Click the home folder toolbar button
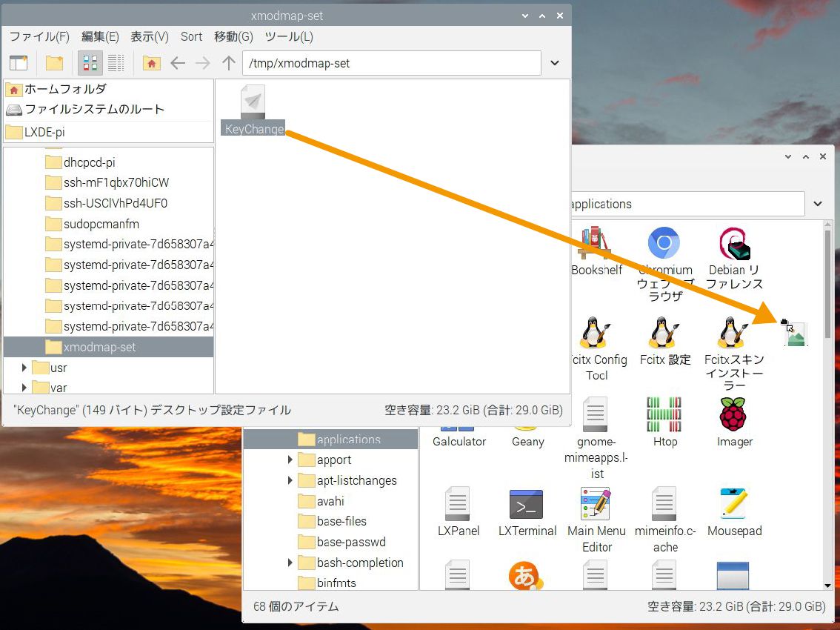This screenshot has width=840, height=630. click(x=151, y=63)
